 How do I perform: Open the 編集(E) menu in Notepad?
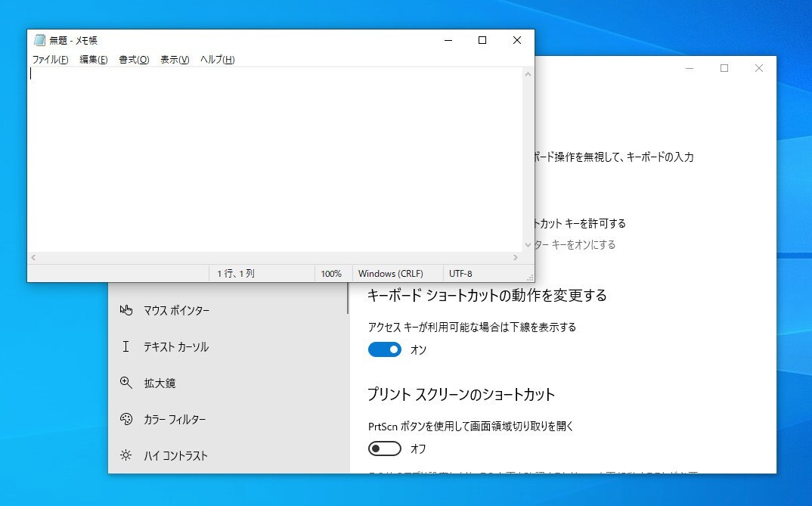pos(93,60)
